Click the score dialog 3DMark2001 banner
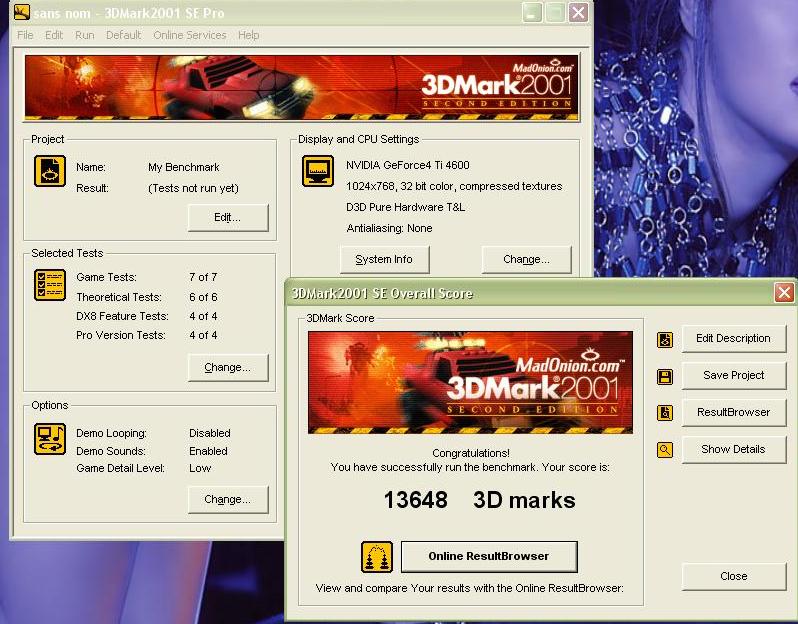Viewport: 798px width, 624px height. pos(470,383)
